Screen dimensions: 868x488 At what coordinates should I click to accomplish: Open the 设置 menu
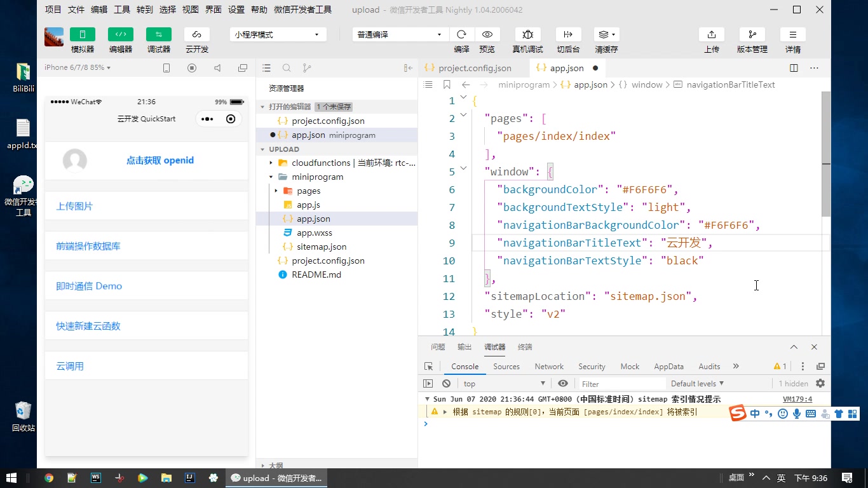pyautogui.click(x=236, y=10)
